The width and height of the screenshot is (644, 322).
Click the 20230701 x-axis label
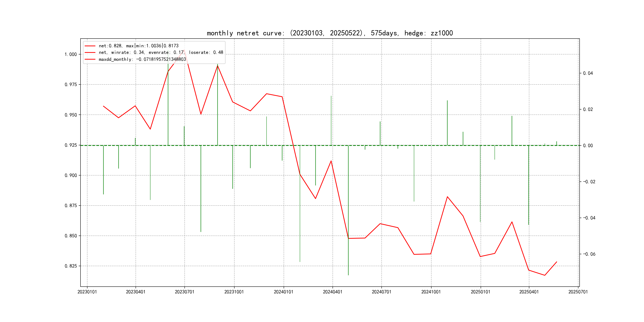point(184,292)
